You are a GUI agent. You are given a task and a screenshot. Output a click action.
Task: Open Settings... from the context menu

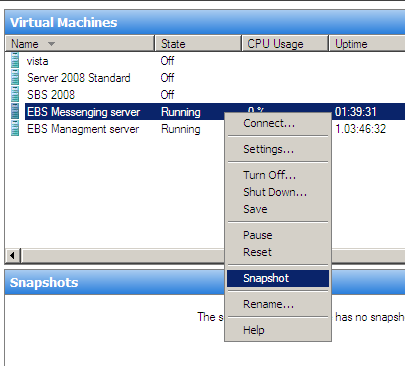[278, 149]
